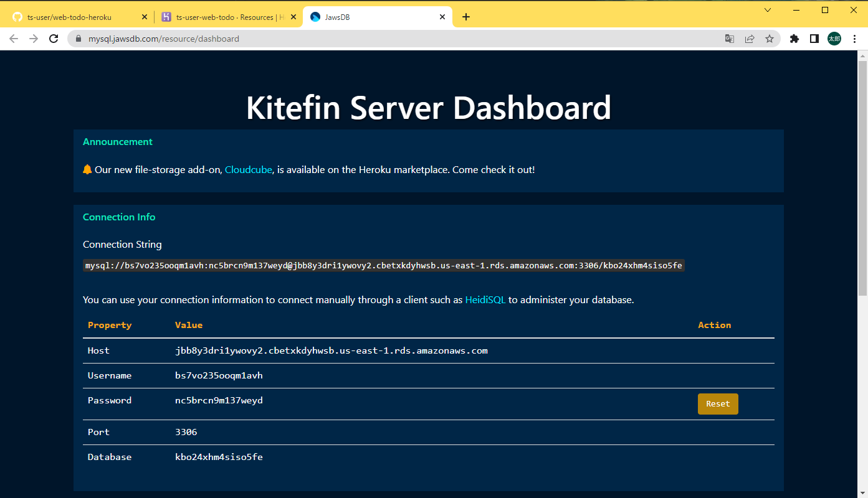
Task: Switch to the ts-user/web-todo-heroku GitHub tab
Action: tap(79, 17)
